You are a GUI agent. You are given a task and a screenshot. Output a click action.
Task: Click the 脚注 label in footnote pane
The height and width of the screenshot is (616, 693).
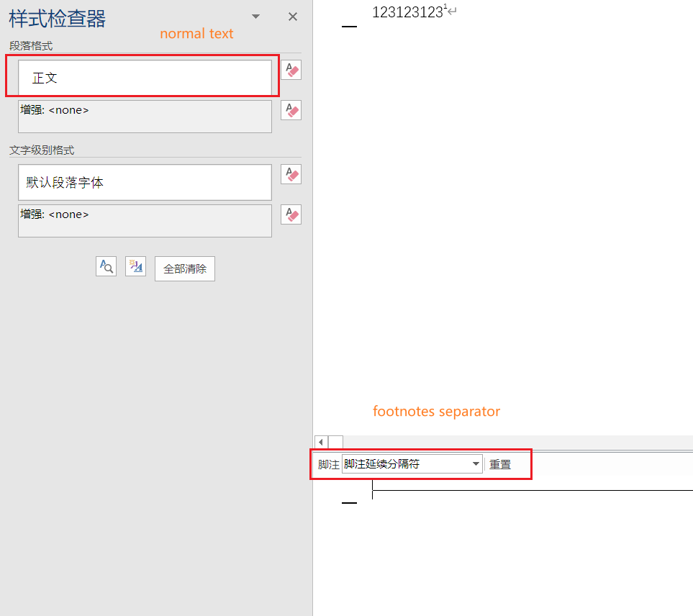point(328,464)
